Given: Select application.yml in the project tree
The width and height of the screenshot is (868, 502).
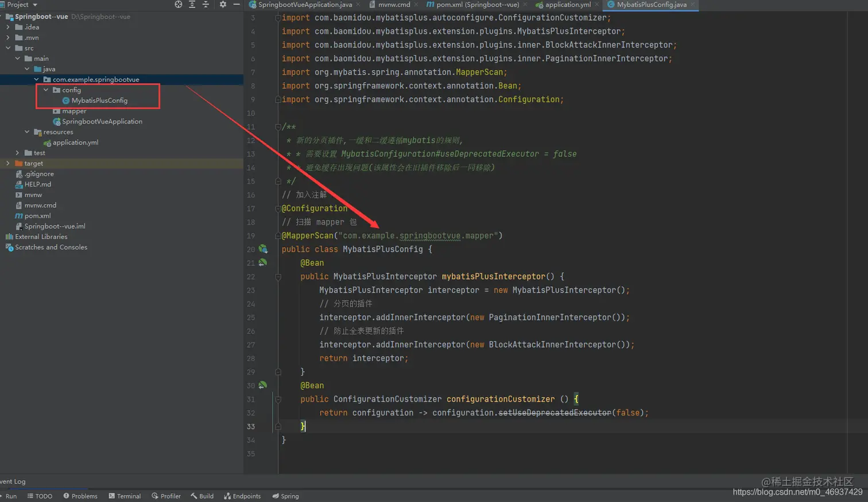Looking at the screenshot, I should (75, 142).
